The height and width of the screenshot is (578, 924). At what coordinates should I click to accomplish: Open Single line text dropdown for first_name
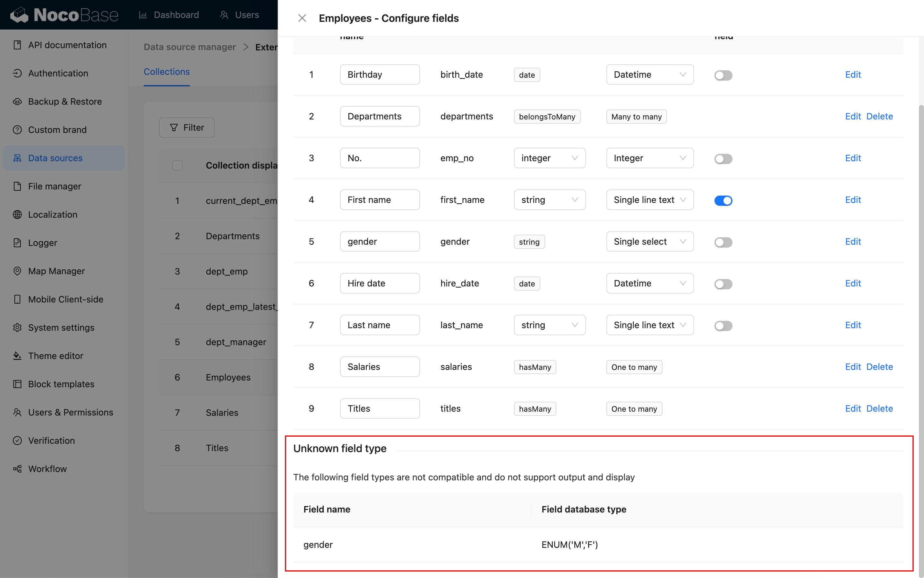tap(650, 199)
